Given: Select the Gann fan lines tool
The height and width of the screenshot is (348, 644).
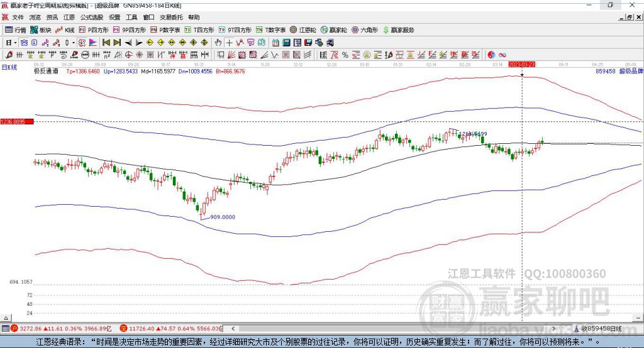Looking at the screenshot, I should [232, 55].
